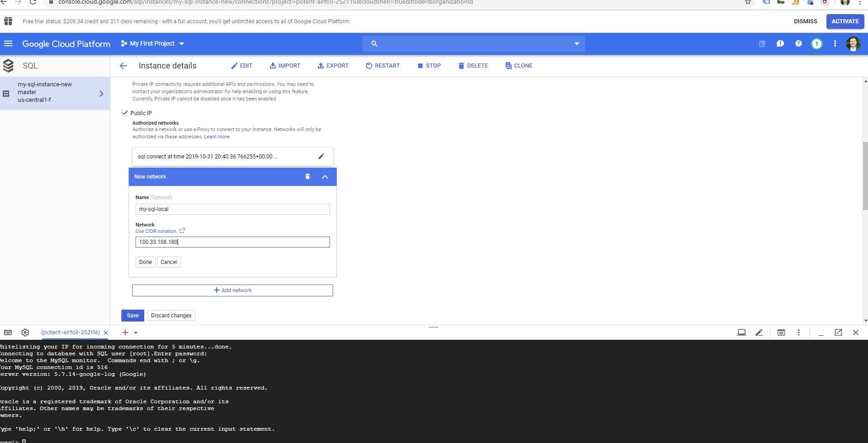
Task: Click the scrollbar down arrow
Action: [865, 321]
